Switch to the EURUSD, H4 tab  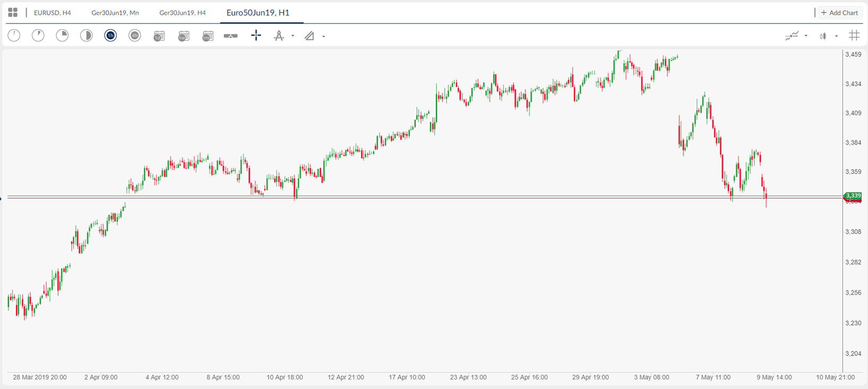coord(53,13)
